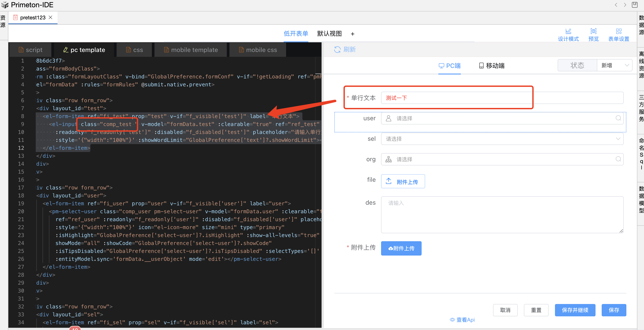644x330 pixels.
Task: Close the pretest123 tab
Action: (50, 17)
